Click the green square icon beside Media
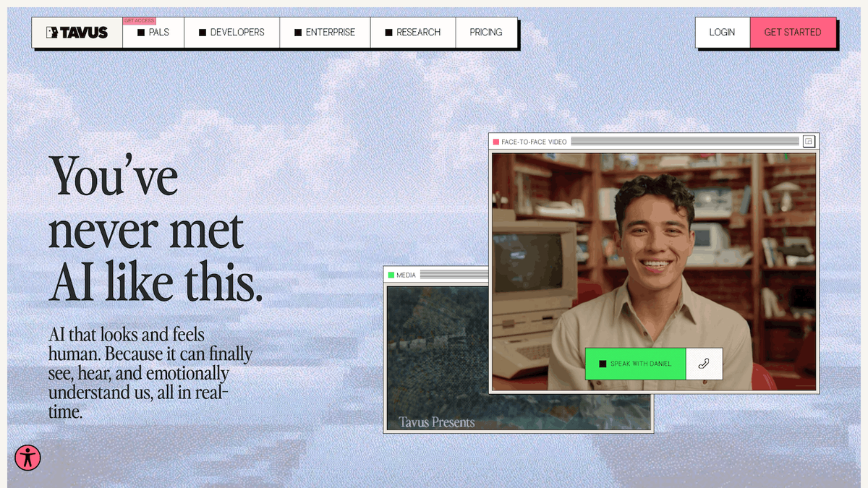868x488 pixels. (x=391, y=275)
